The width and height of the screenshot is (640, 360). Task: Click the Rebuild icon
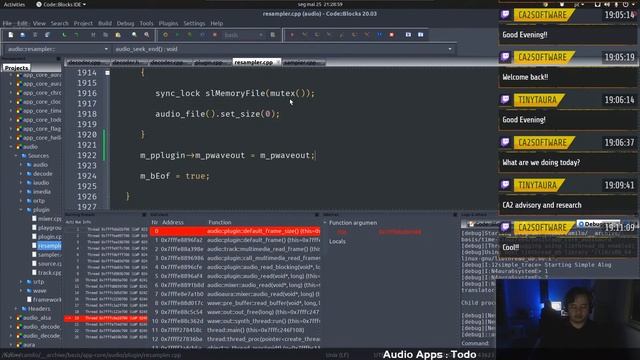(202, 35)
